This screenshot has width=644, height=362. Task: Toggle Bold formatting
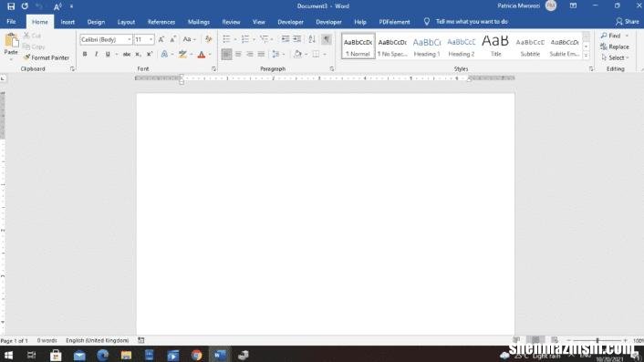[85, 54]
